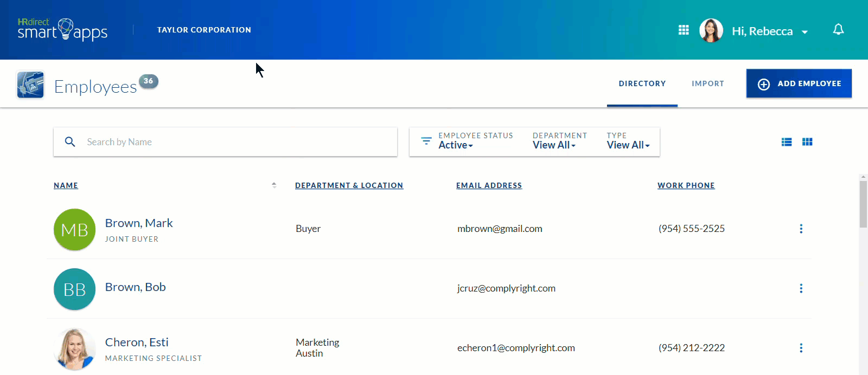Switch to the Import tab
The width and height of the screenshot is (868, 375).
(x=708, y=83)
